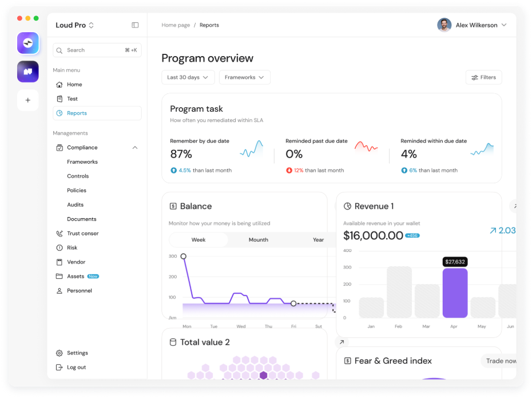Click the plus add workspace button

(28, 100)
